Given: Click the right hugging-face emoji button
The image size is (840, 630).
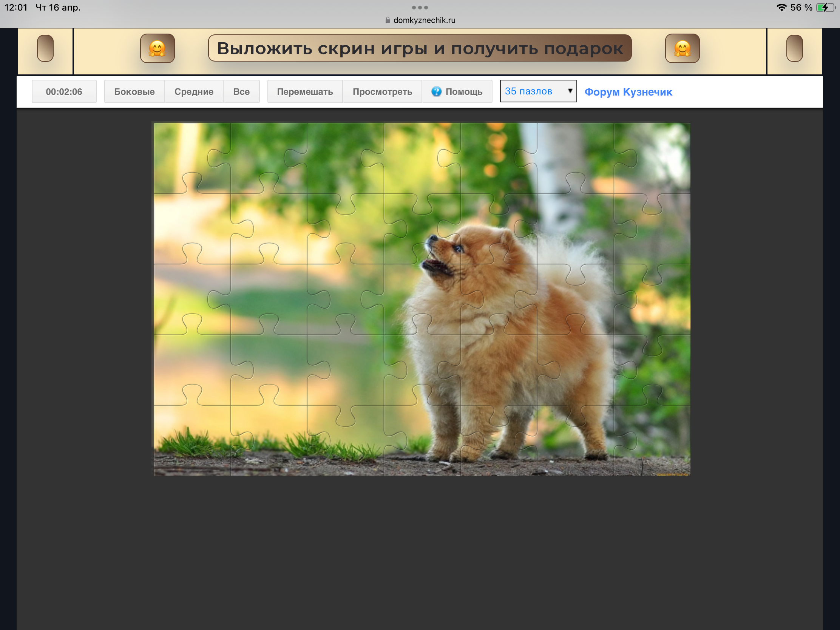Looking at the screenshot, I should coord(682,48).
